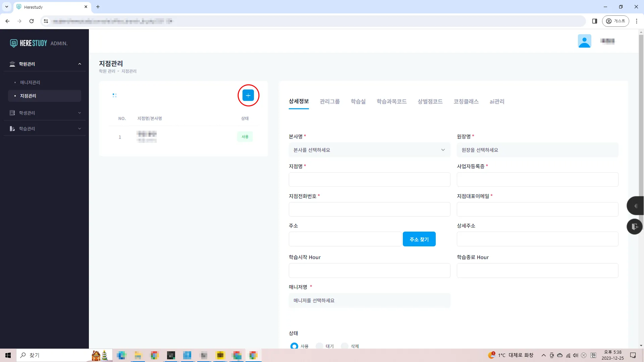Click the Windows Start button
The width and height of the screenshot is (644, 362).
click(8, 355)
